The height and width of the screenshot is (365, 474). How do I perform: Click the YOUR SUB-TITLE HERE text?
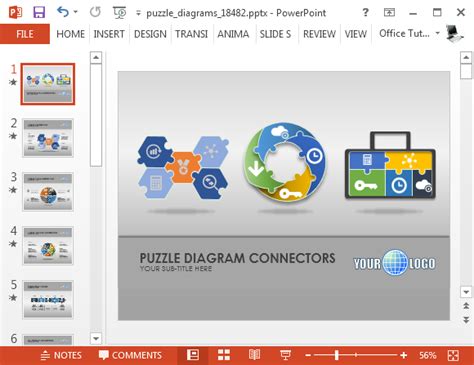176,269
